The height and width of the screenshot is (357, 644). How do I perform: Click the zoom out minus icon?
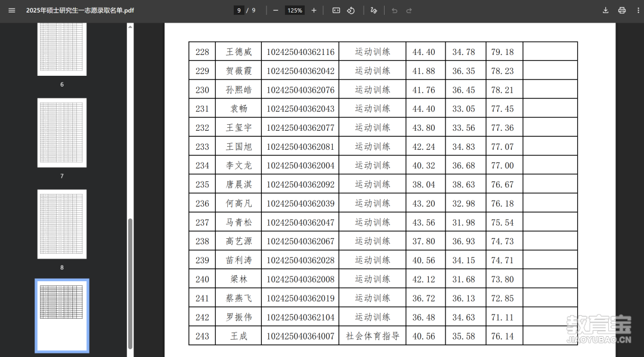click(275, 10)
